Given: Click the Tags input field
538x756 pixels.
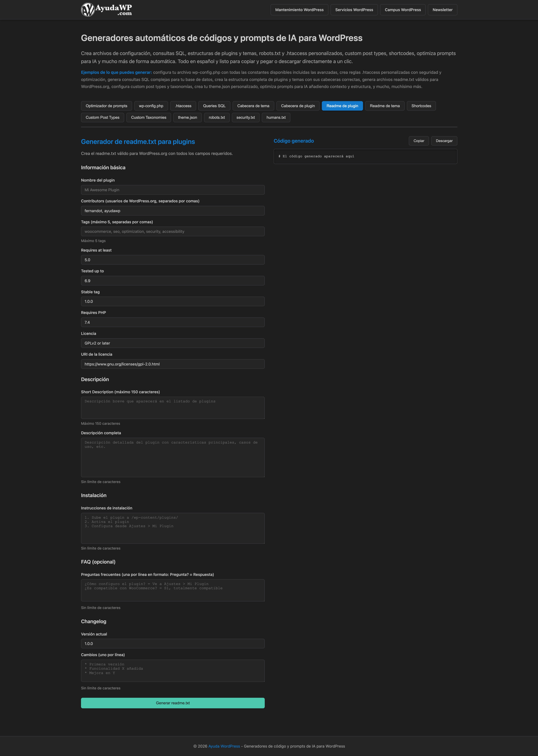Looking at the screenshot, I should [x=173, y=232].
